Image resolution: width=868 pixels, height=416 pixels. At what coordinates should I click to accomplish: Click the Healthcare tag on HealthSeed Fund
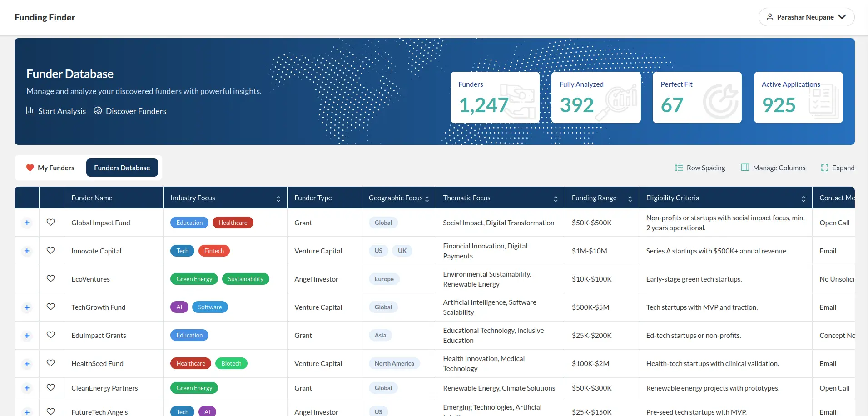190,363
